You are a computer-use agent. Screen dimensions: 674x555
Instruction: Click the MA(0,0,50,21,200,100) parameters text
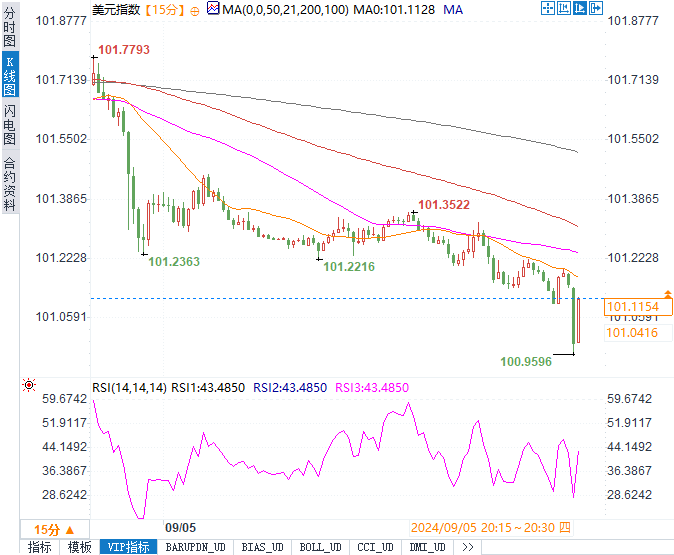pos(285,9)
